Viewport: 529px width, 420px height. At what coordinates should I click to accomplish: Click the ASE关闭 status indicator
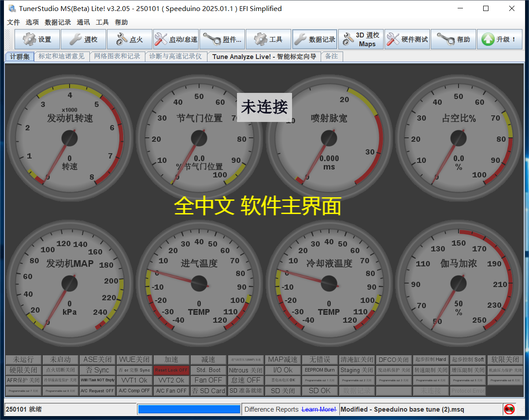click(x=97, y=360)
